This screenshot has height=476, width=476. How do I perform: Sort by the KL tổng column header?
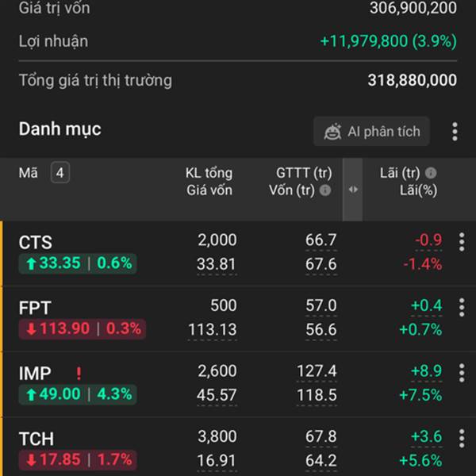(x=209, y=173)
